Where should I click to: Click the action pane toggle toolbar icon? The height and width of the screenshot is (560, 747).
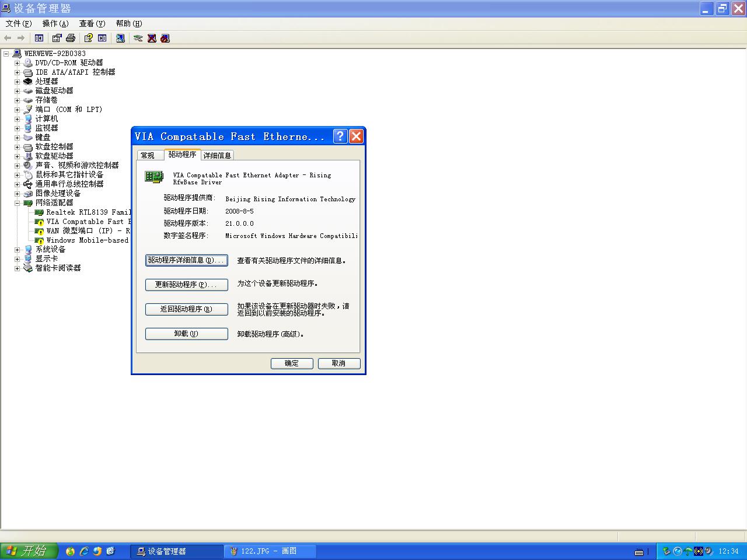pos(102,38)
